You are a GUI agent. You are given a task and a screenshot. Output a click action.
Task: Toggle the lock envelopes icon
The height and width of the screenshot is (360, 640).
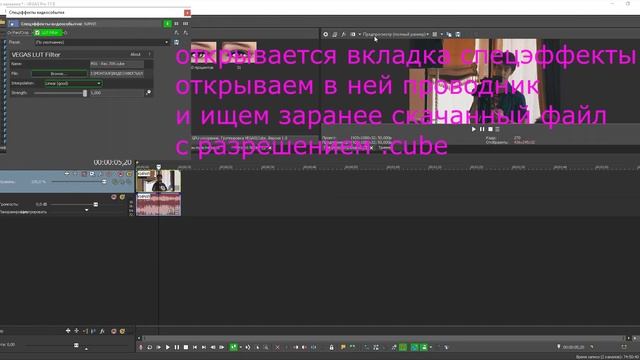point(331,347)
